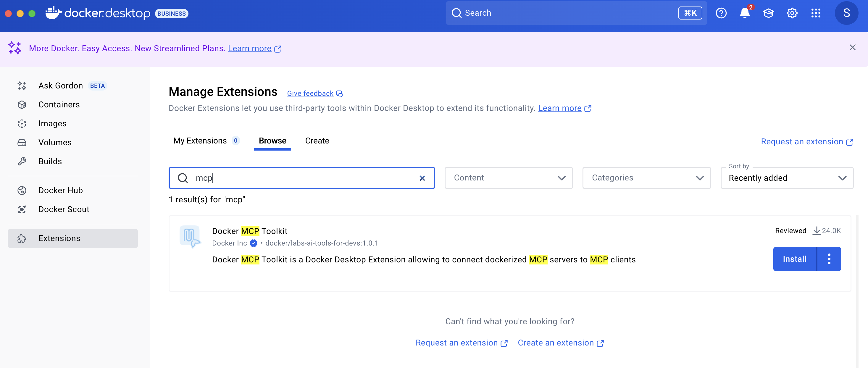Open the Content filter dropdown
The width and height of the screenshot is (868, 368).
(509, 178)
